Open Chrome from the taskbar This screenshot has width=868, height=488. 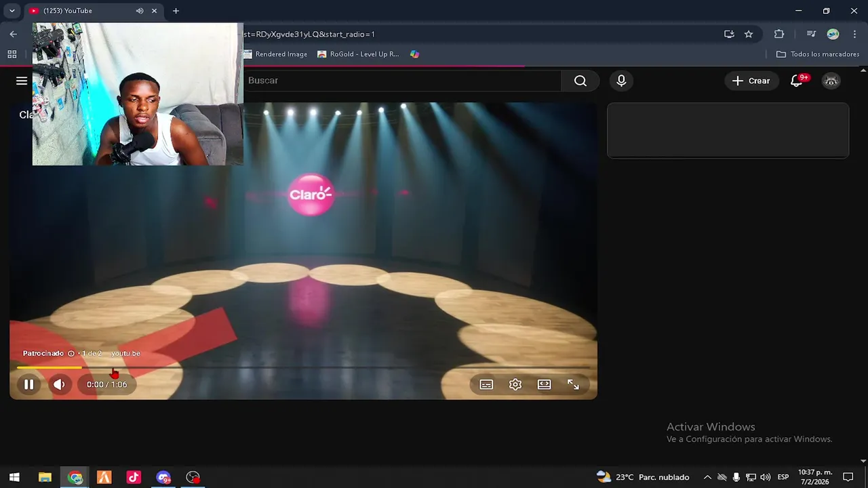tap(75, 477)
